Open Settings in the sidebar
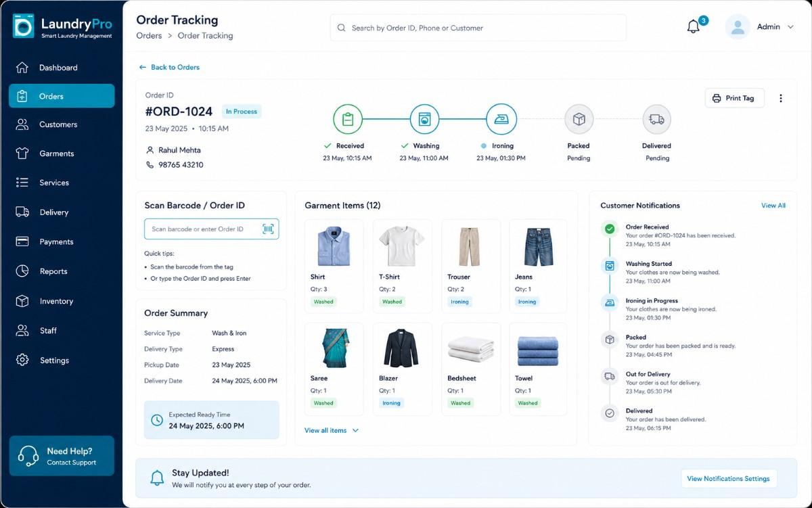Viewport: 812px width, 508px height. [62, 361]
